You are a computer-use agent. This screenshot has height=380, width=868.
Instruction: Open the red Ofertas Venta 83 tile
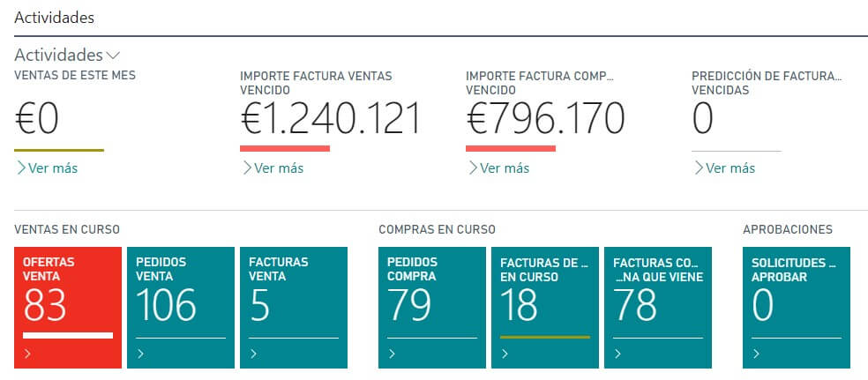tap(68, 300)
